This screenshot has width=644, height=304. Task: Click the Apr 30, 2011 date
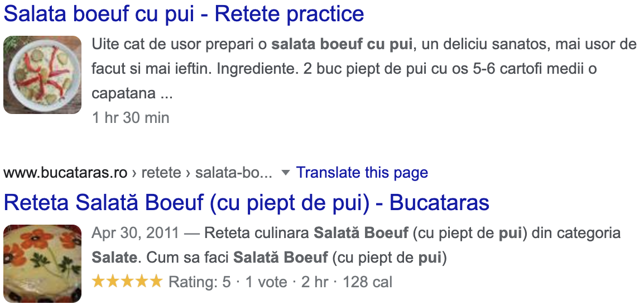click(135, 233)
